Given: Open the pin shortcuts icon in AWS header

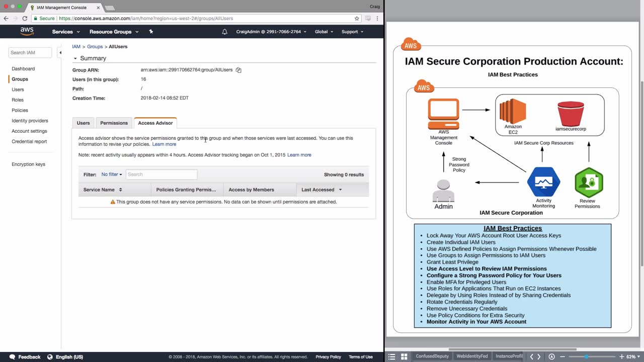Looking at the screenshot, I should coord(151,32).
